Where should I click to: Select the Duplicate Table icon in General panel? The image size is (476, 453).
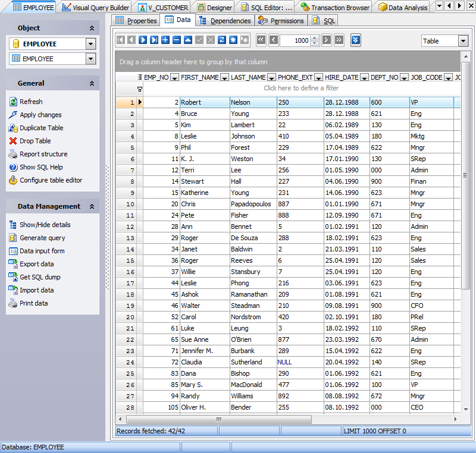click(x=13, y=128)
